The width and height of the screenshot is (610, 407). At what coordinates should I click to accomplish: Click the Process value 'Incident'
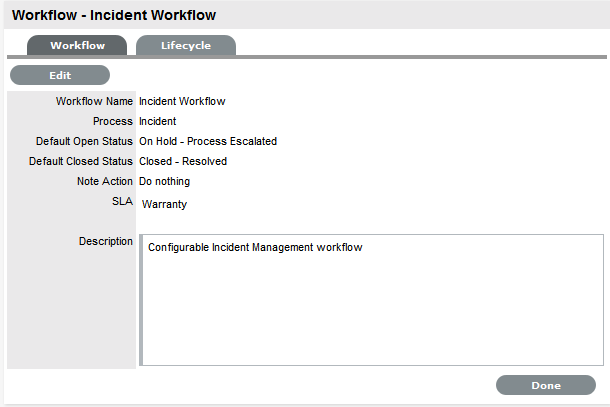tap(157, 121)
